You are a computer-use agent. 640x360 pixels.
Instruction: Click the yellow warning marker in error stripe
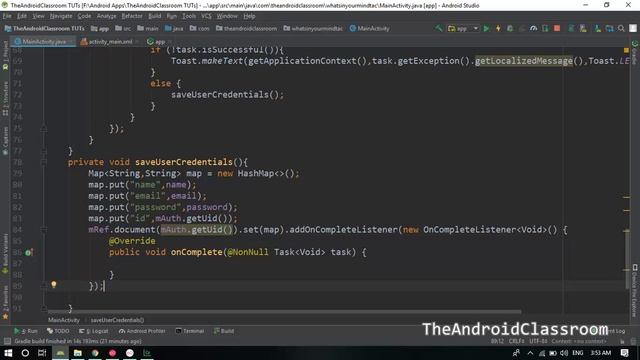[626, 50]
